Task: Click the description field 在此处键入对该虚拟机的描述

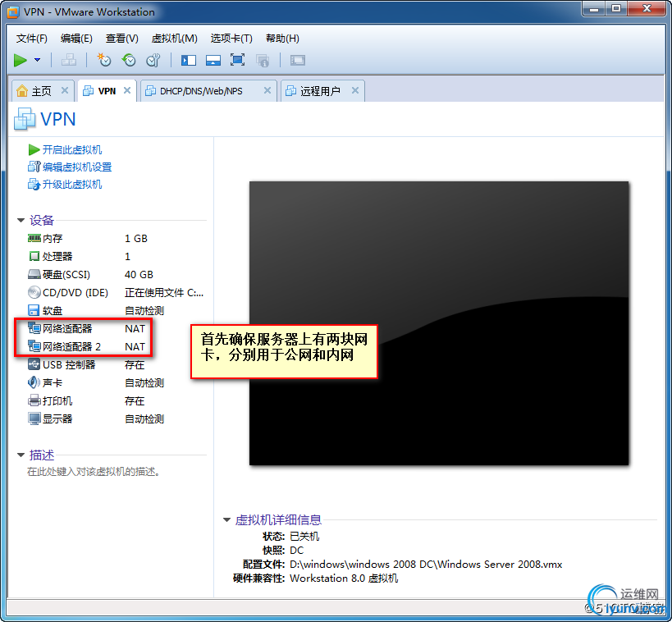Action: [x=94, y=472]
